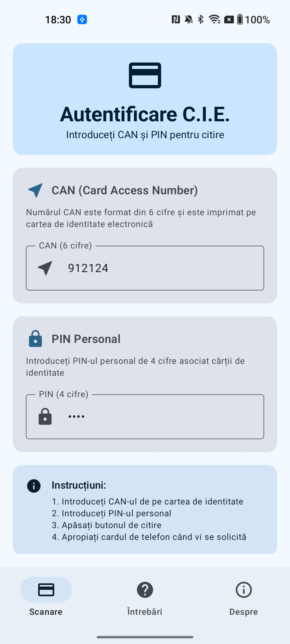Tap the Instrucțiuni heading text

[x=79, y=485]
